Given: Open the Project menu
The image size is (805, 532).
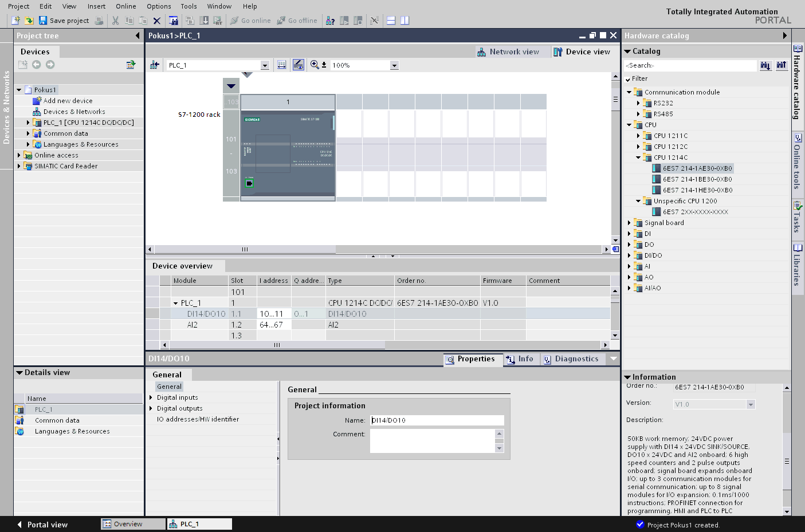Looking at the screenshot, I should (18, 6).
